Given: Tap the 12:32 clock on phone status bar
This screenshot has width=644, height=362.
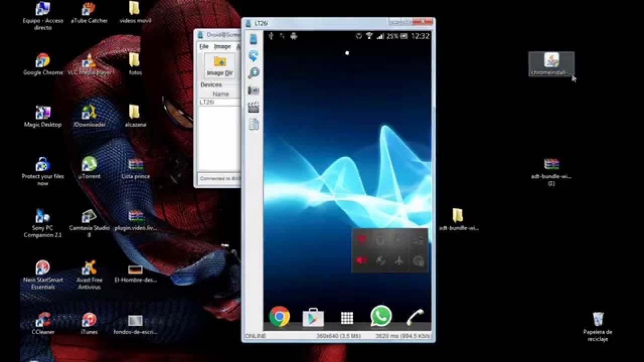Looking at the screenshot, I should tap(420, 36).
